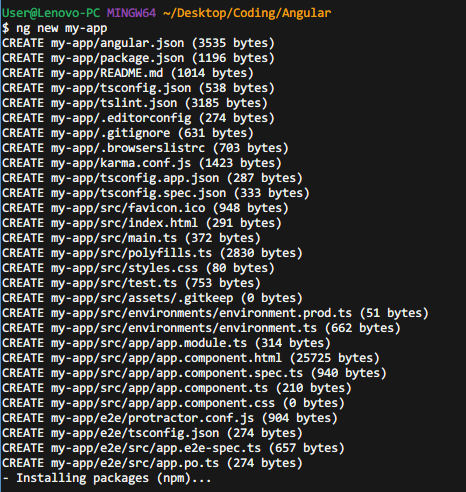Click the my-app/.gitignore line
Image resolution: width=466 pixels, height=492 pixels.
pyautogui.click(x=128, y=133)
